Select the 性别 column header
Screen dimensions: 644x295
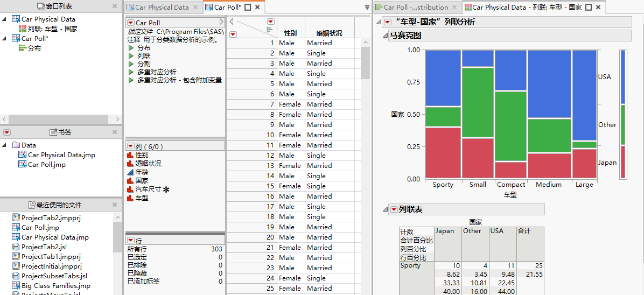290,33
